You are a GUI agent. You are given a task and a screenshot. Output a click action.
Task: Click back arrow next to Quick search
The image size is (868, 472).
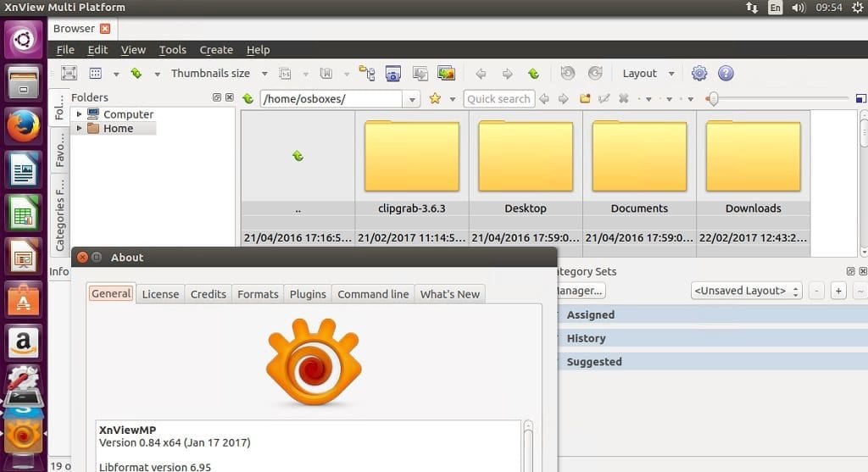(x=544, y=98)
